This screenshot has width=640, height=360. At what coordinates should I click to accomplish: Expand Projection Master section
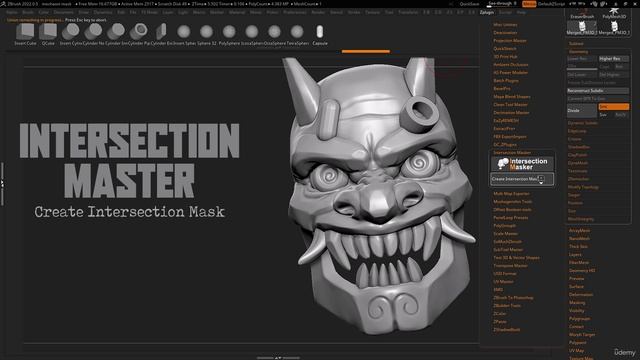510,40
